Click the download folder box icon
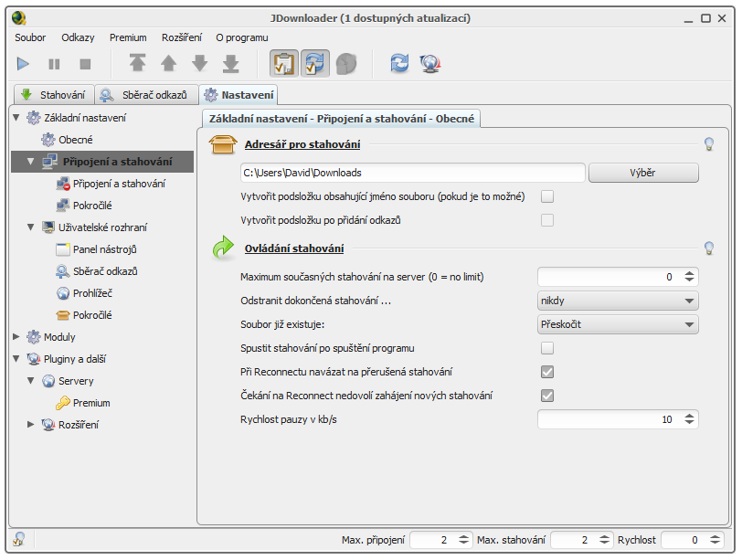Image resolution: width=742 pixels, height=560 pixels. pyautogui.click(x=223, y=144)
